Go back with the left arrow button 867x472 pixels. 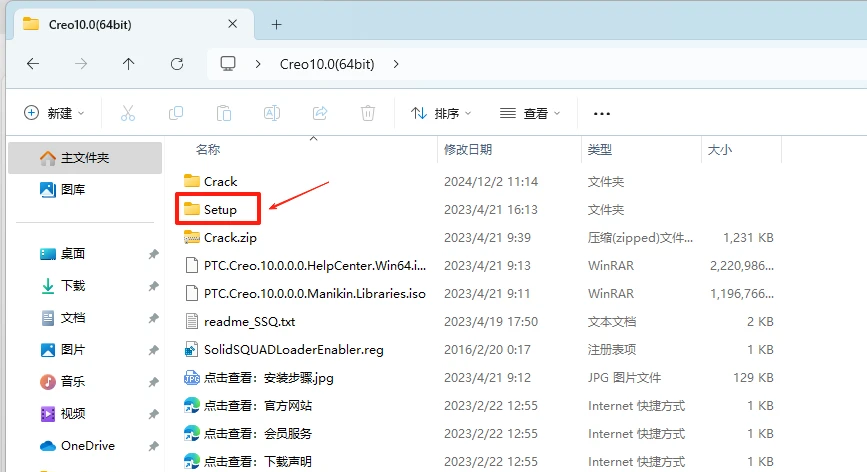33,64
